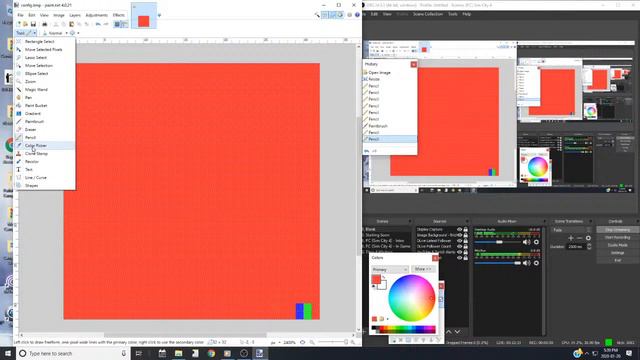The width and height of the screenshot is (640, 360).
Task: Pick the Eraser tool
Action: click(x=44, y=129)
